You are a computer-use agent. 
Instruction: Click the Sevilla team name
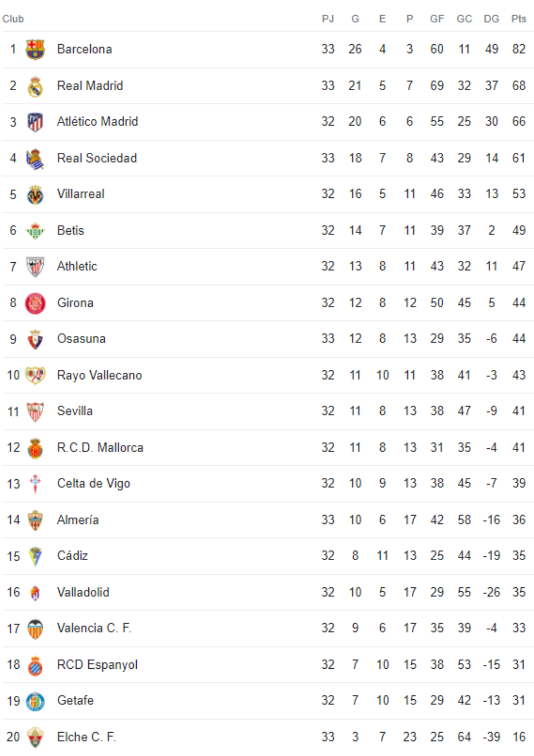(75, 411)
